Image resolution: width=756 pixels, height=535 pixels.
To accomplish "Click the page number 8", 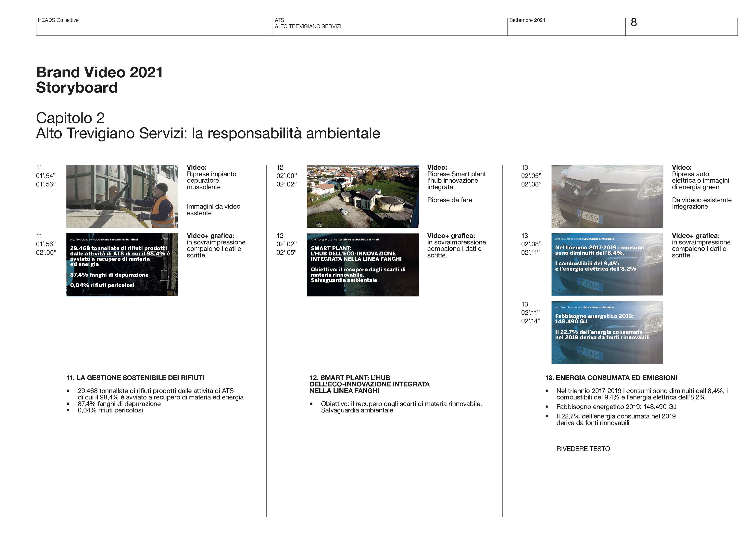I will (634, 22).
